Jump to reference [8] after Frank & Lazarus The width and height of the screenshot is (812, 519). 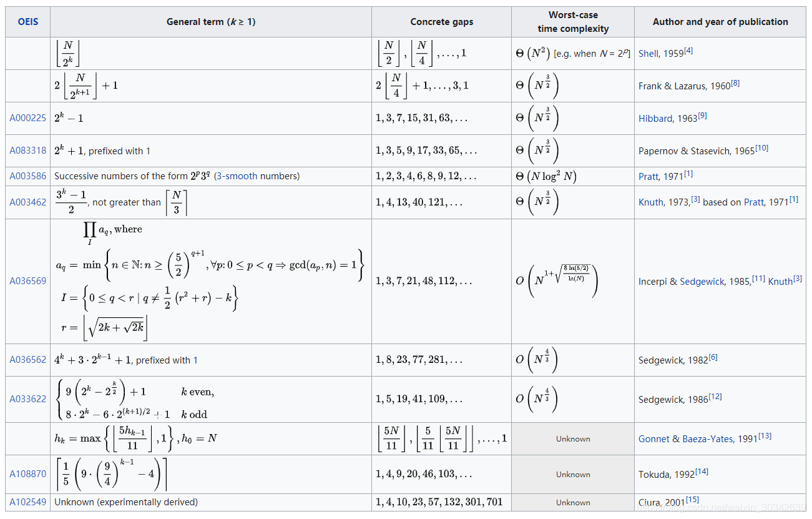click(735, 84)
